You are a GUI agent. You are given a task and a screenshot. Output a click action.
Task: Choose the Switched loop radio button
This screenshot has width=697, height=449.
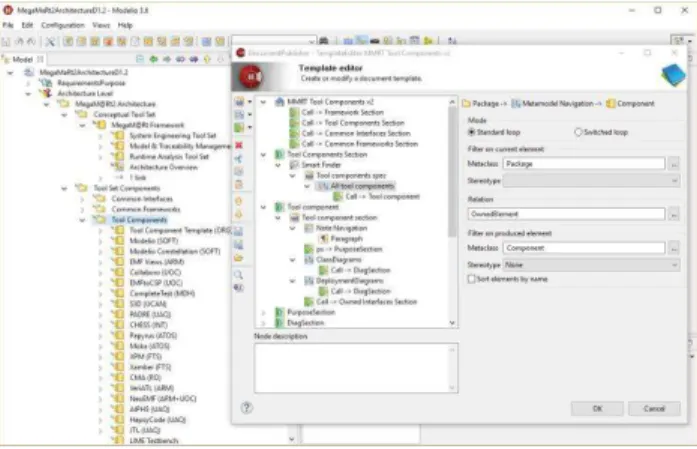pyautogui.click(x=578, y=132)
